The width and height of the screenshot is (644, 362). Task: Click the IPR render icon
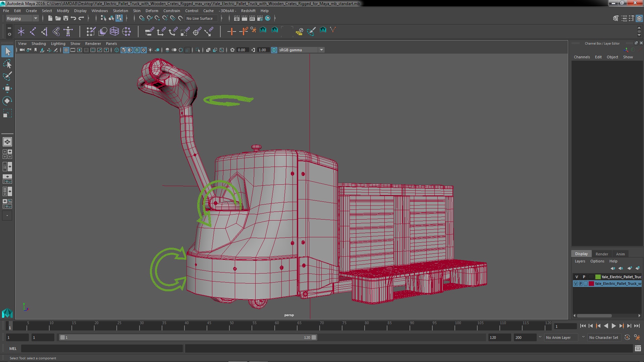[x=252, y=18]
